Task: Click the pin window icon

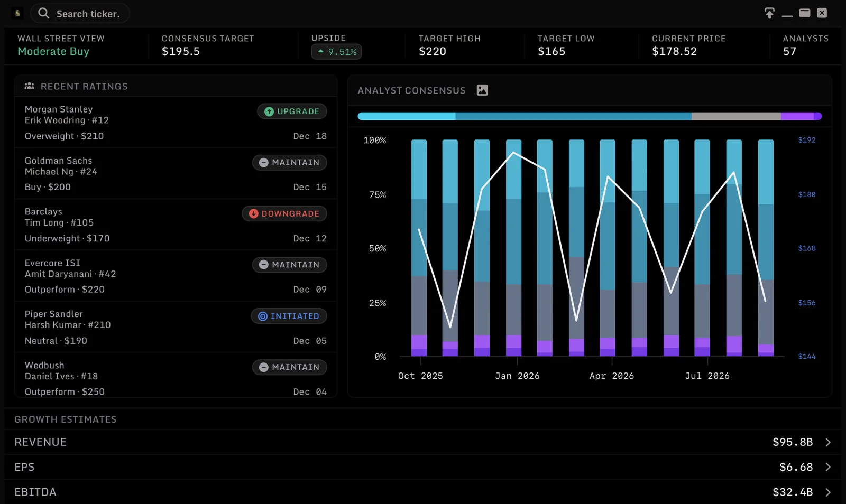Action: (769, 13)
